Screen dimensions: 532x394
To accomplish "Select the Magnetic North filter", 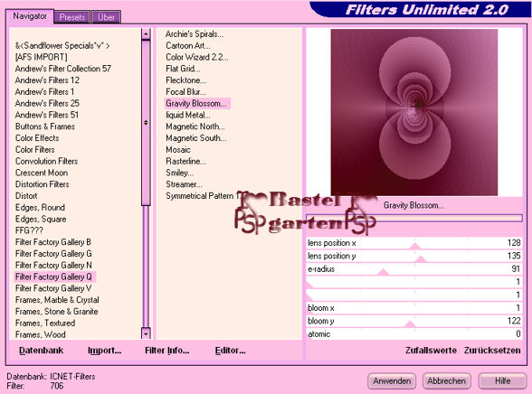I will tap(195, 127).
